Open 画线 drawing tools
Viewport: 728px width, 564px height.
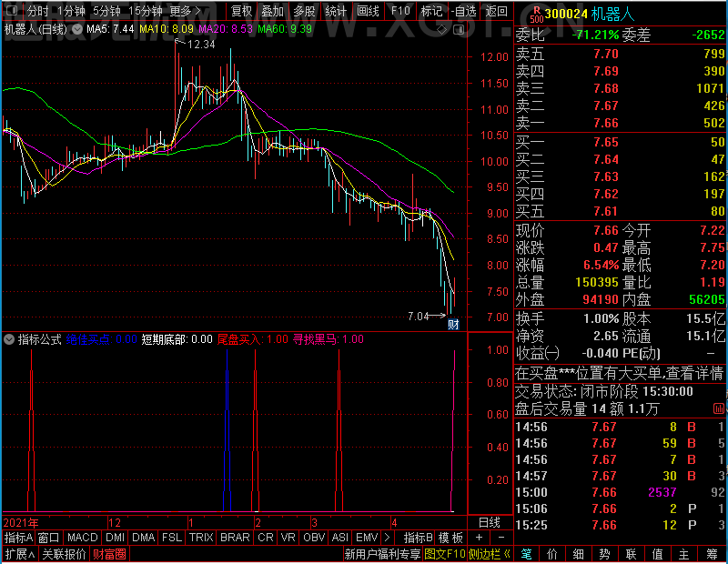pos(368,11)
